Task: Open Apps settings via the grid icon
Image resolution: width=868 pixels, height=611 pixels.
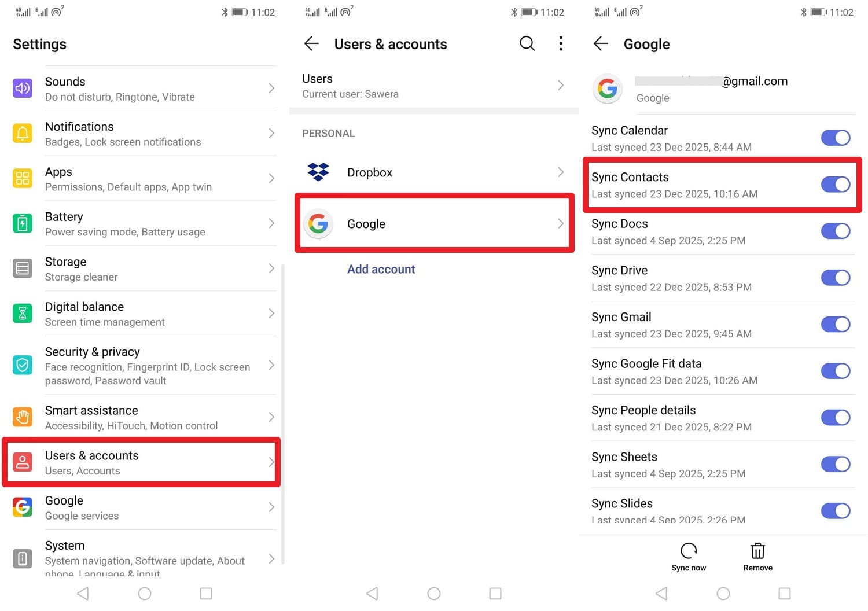Action: (22, 178)
